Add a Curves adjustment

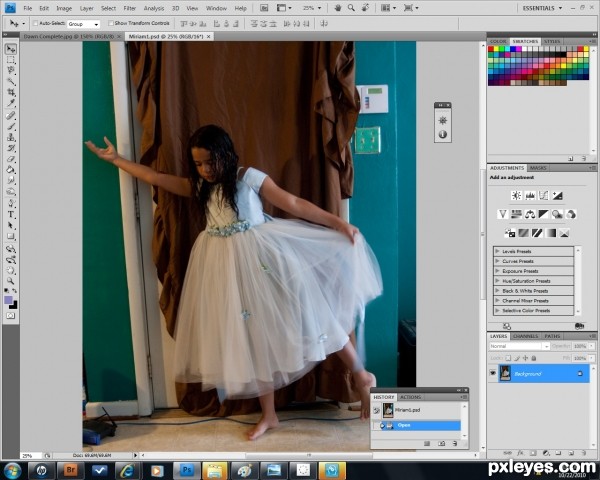click(543, 196)
